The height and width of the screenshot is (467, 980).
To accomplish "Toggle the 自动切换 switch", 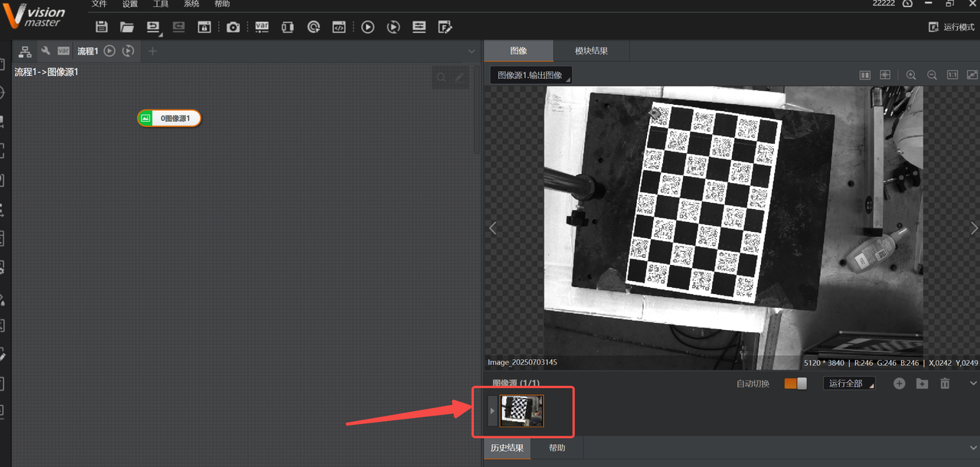I will [795, 384].
